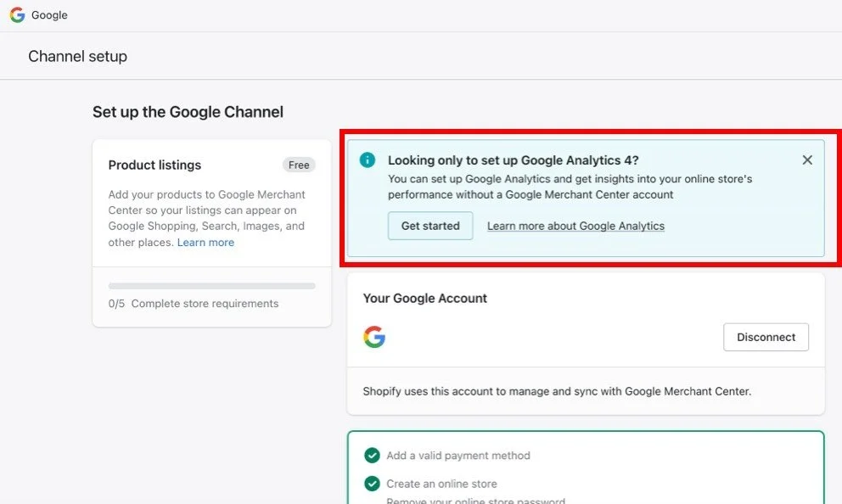
Task: Click the Disconnect button
Action: click(x=766, y=337)
